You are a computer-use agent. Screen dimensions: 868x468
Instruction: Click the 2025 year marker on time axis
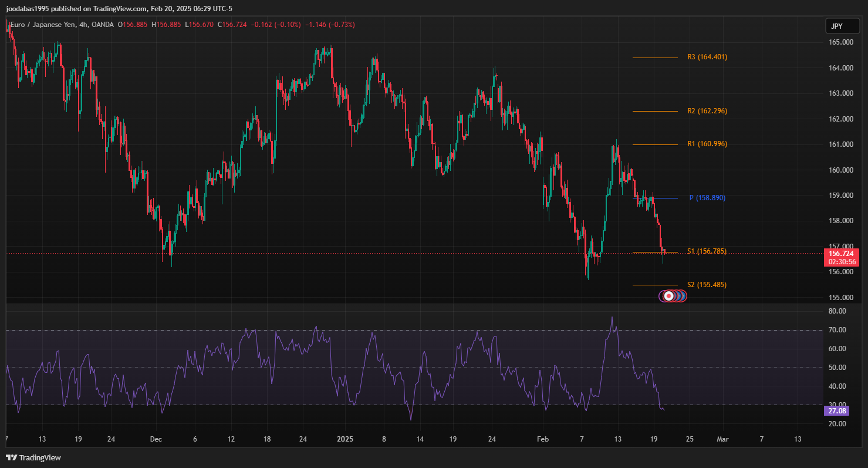click(345, 439)
